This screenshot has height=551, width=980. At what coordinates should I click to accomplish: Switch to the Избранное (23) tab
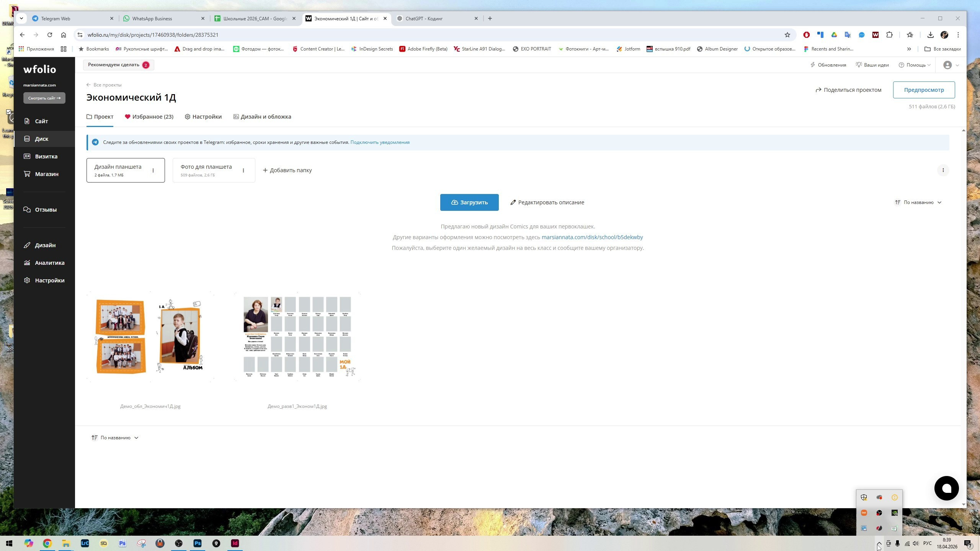point(149,117)
